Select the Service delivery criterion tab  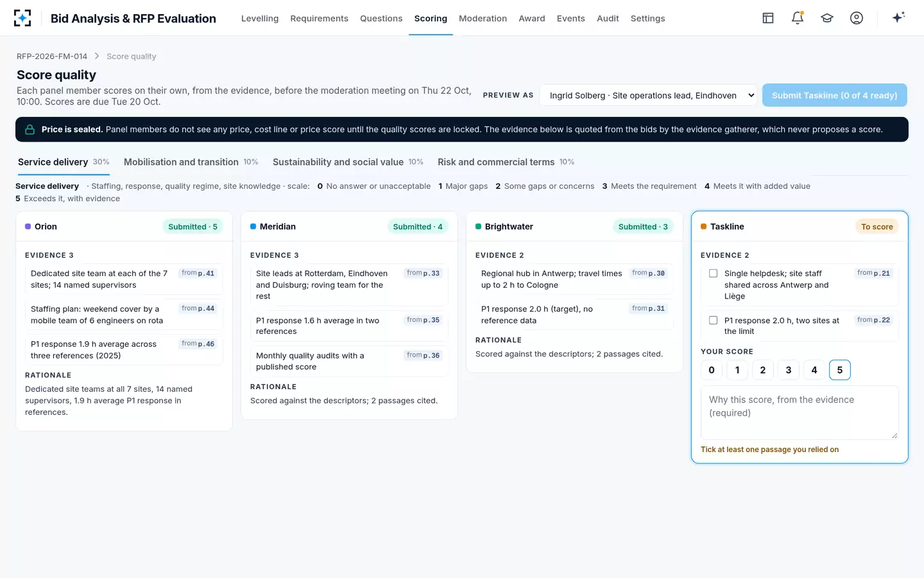pos(64,162)
